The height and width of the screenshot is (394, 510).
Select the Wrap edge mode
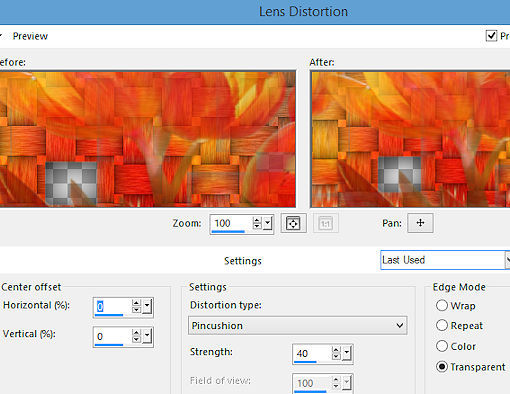point(442,305)
